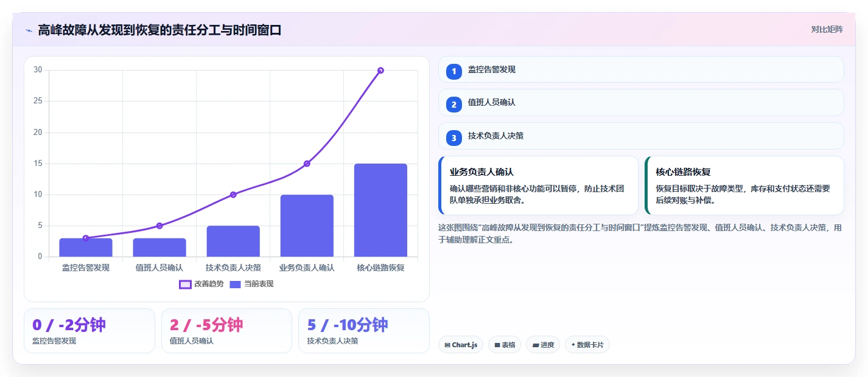
Task: Click the trend point above 监控告警发现 bar
Action: pyautogui.click(x=86, y=238)
